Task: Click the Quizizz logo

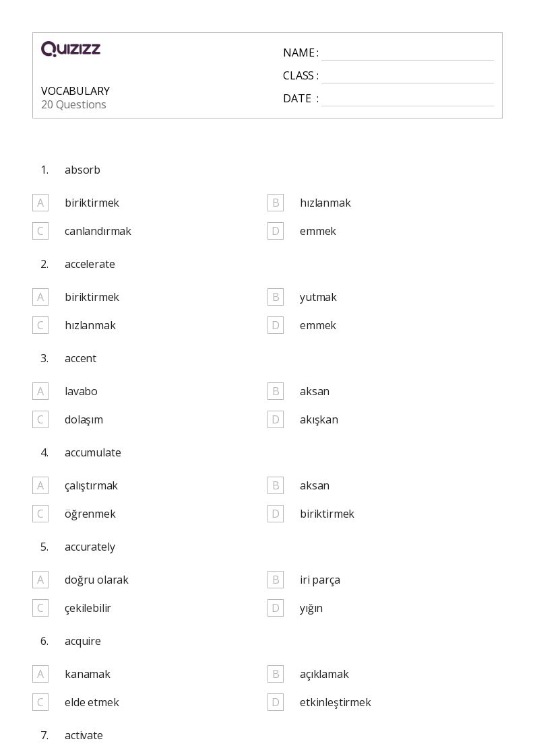Action: [x=71, y=49]
